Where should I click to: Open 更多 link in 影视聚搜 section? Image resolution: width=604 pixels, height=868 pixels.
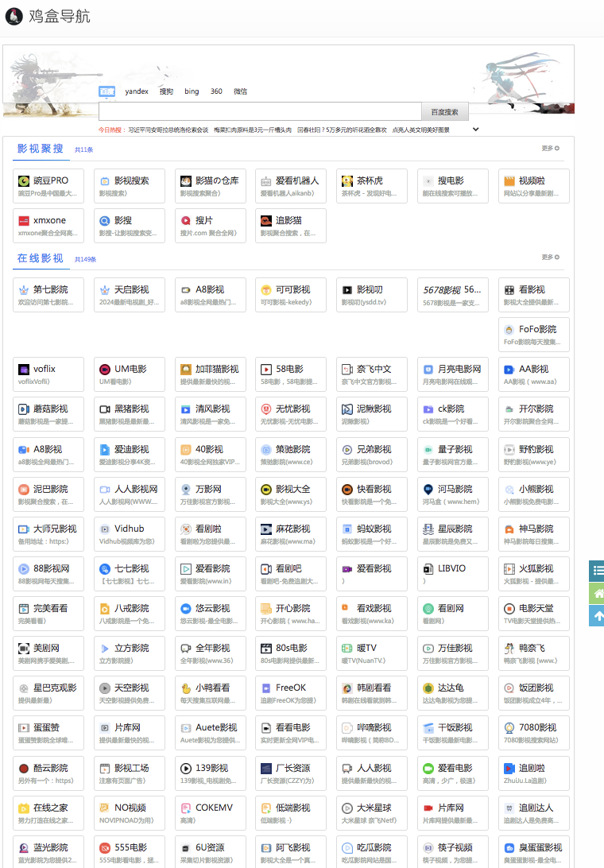coord(550,149)
